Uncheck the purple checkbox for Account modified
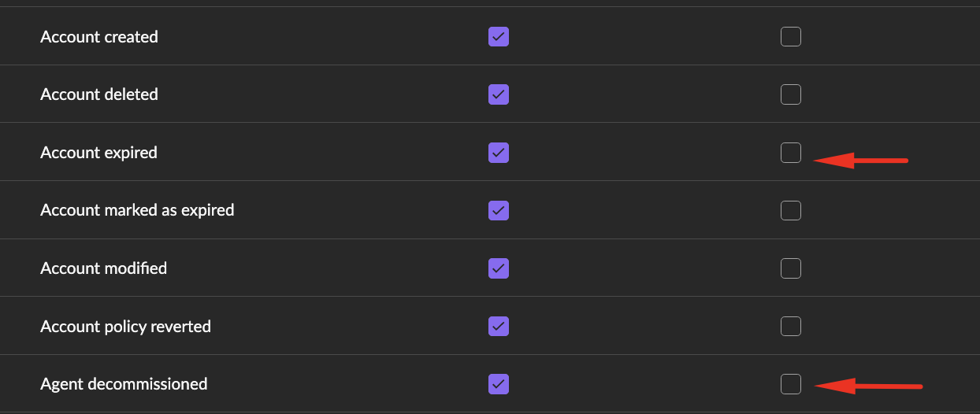Screen dimensions: 980x414 pos(499,268)
